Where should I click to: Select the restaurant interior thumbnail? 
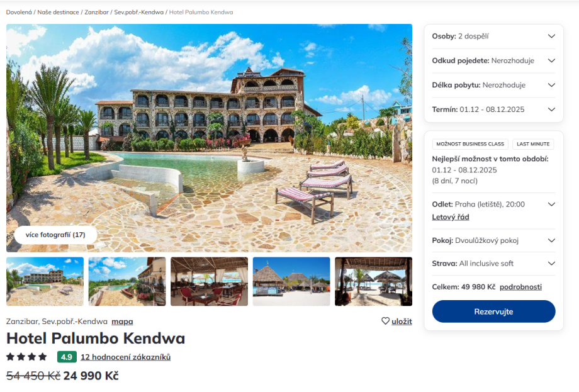[x=210, y=282]
